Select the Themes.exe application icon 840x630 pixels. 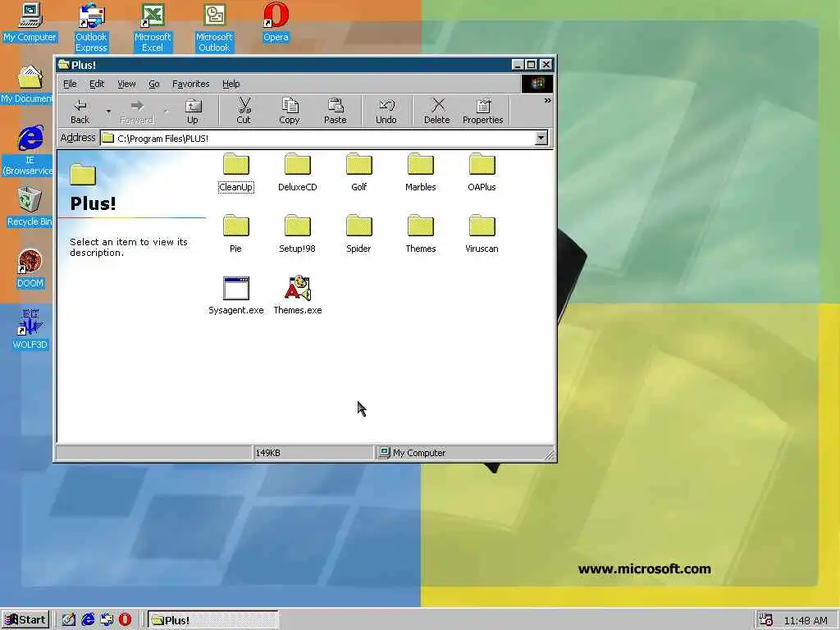[x=297, y=288]
